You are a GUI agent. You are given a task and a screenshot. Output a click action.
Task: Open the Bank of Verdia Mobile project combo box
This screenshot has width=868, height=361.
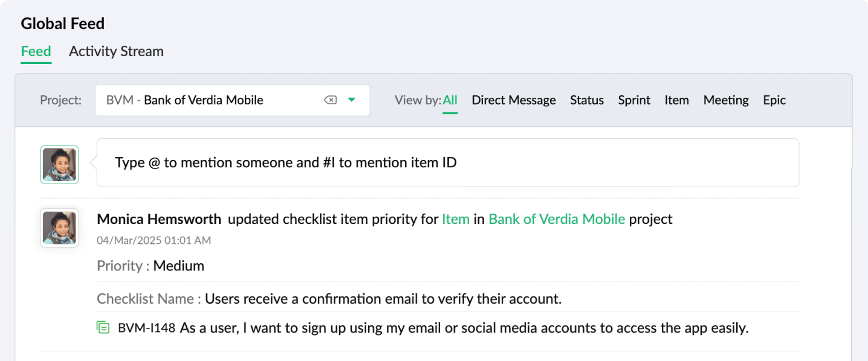[x=206, y=100]
